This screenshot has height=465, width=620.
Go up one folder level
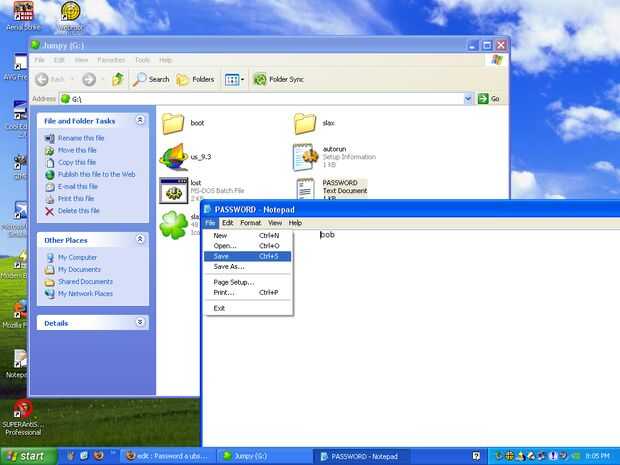pyautogui.click(x=118, y=79)
